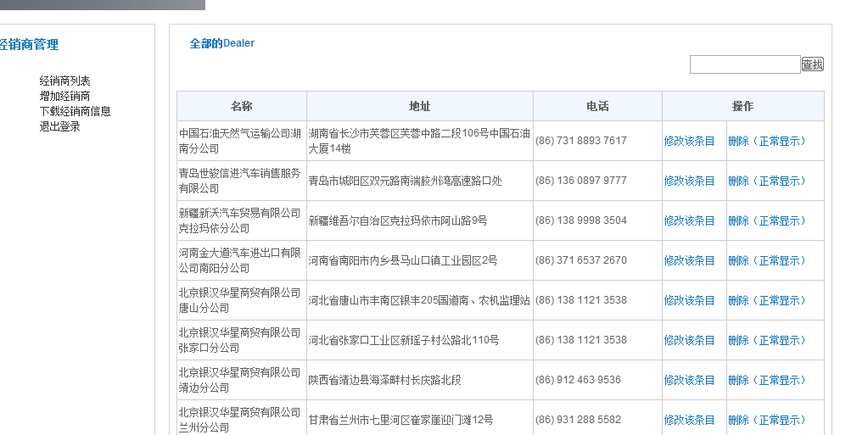Click phone number (86) 912 463 9536
The width and height of the screenshot is (868, 435).
point(578,380)
